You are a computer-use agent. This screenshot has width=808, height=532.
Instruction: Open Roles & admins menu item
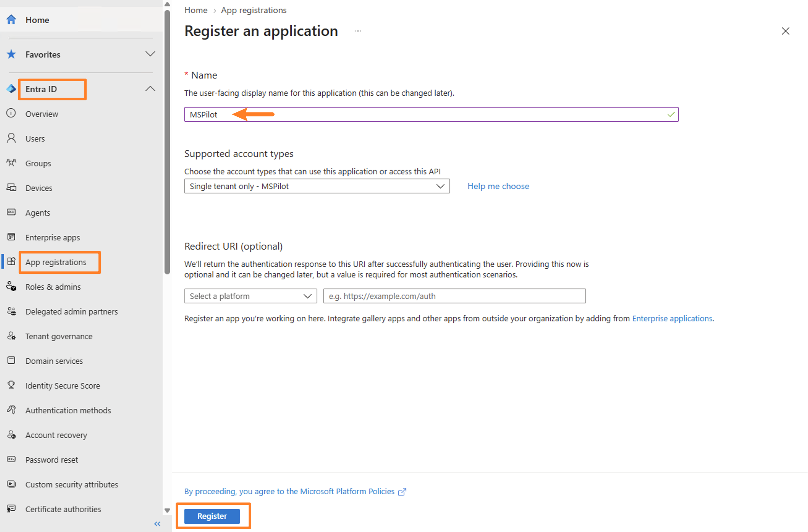53,287
